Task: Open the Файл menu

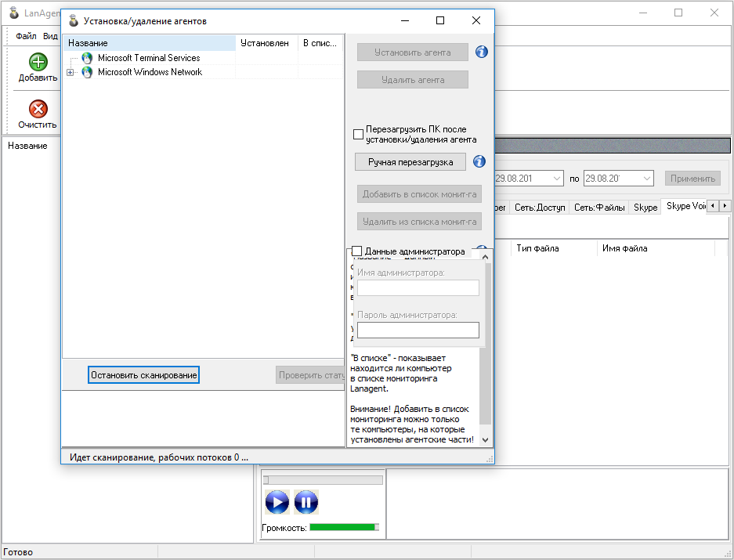Action: click(x=26, y=36)
